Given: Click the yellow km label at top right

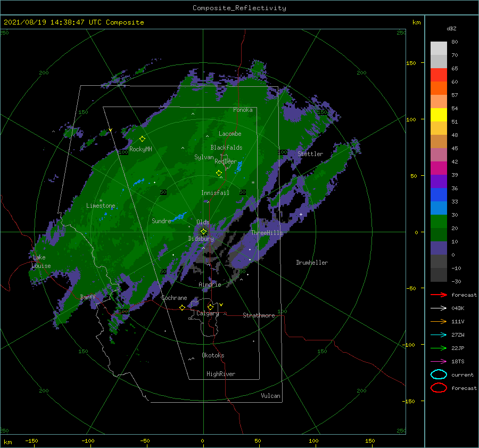Looking at the screenshot, I should (x=416, y=22).
